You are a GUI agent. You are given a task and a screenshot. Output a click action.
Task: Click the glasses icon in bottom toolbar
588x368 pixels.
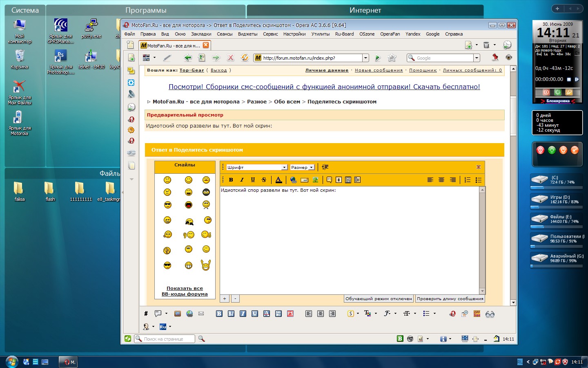point(490,314)
